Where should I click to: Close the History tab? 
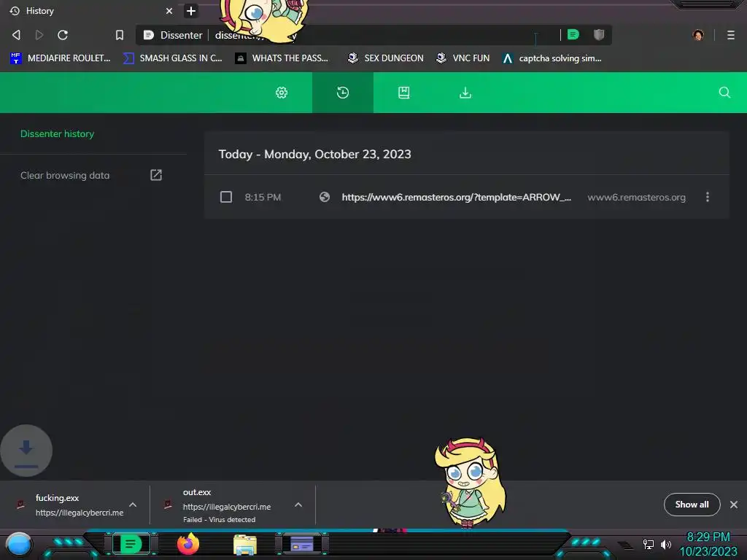click(x=169, y=10)
